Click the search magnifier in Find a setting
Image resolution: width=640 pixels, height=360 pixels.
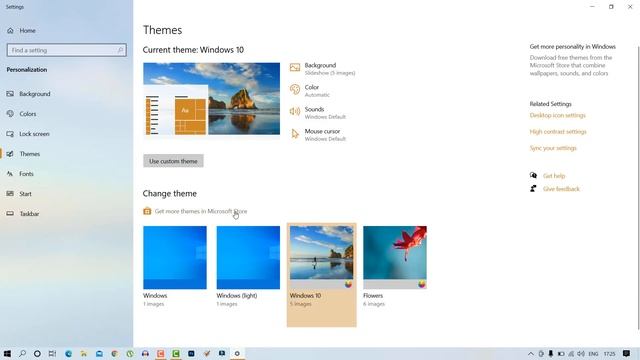click(120, 50)
